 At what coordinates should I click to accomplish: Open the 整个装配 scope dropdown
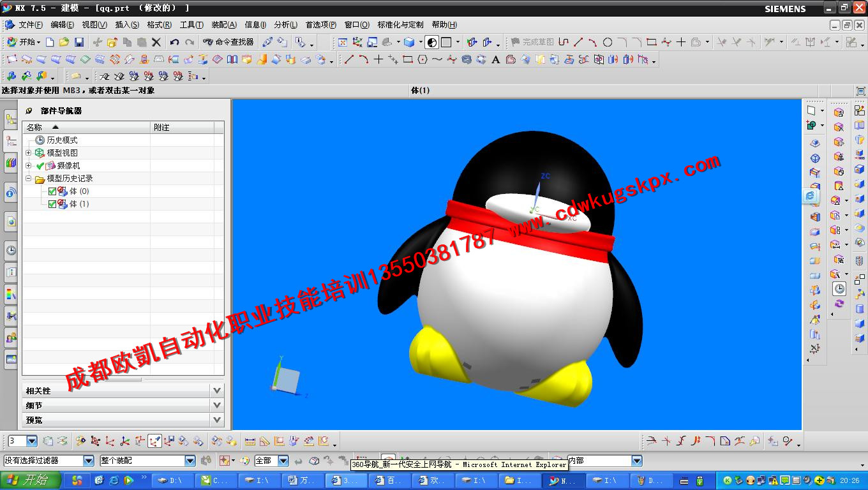(190, 461)
